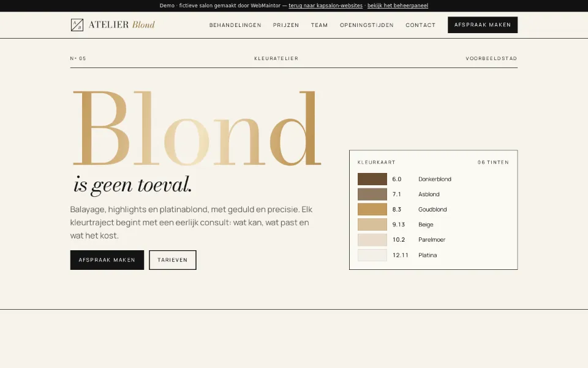Click the 'Asblond' shade name

pyautogui.click(x=429, y=194)
